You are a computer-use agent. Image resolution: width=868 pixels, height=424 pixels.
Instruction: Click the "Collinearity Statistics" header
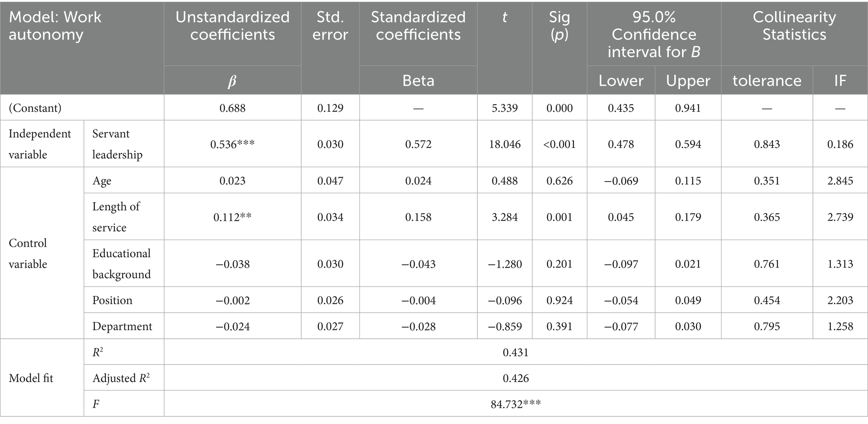click(794, 26)
